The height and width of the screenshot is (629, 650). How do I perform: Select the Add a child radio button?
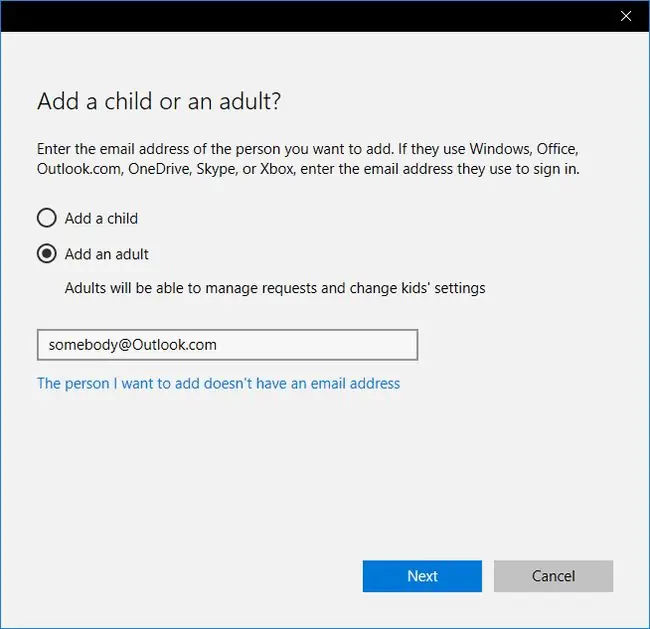click(46, 218)
